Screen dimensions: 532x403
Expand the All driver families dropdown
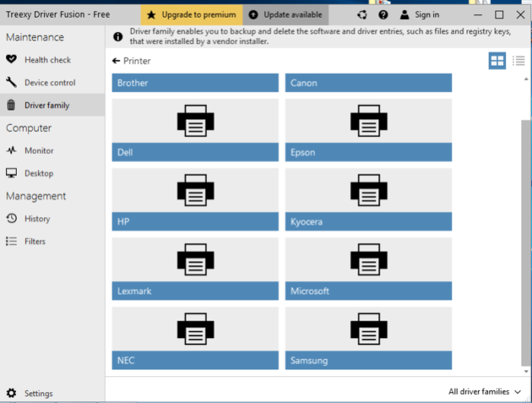(x=485, y=392)
